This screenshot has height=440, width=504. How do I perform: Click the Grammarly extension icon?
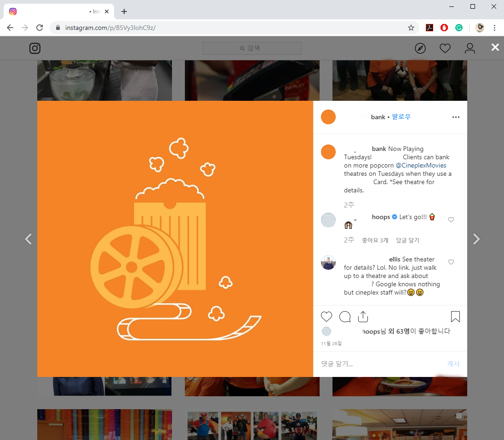(x=459, y=28)
